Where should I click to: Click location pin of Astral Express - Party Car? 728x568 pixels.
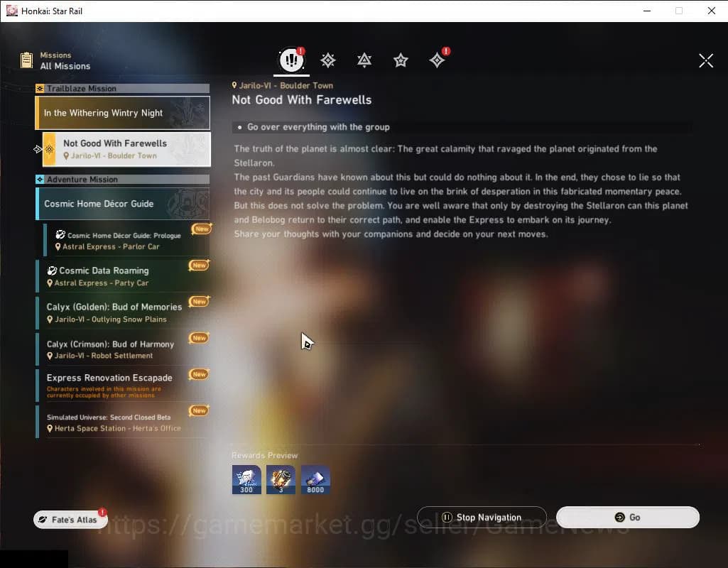(50, 283)
